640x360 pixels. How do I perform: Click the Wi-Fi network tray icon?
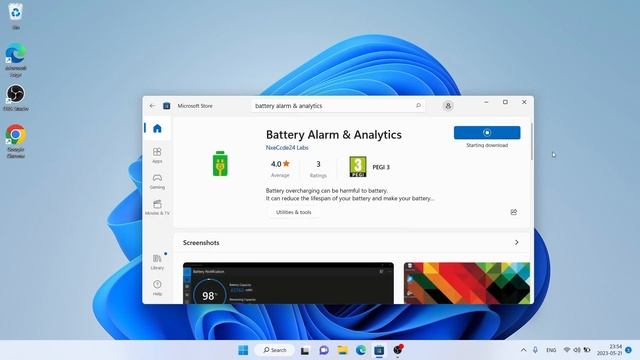(567, 350)
